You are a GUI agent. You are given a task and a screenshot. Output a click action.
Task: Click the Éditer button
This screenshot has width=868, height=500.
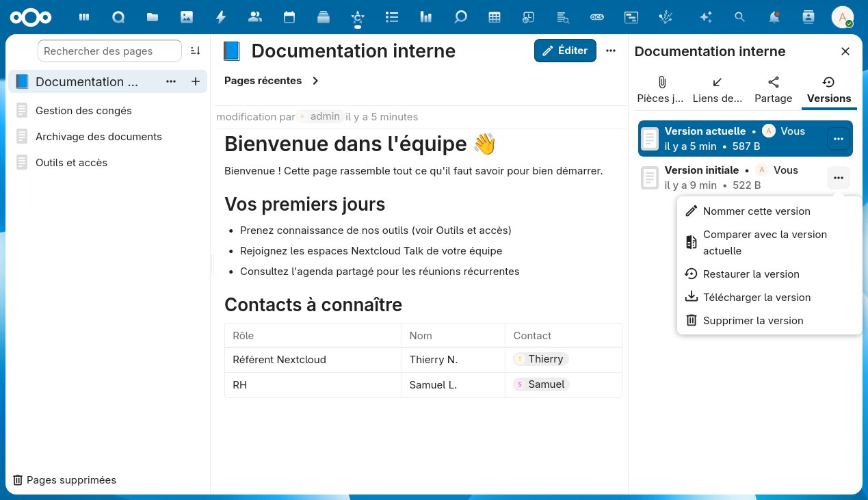[x=565, y=51]
